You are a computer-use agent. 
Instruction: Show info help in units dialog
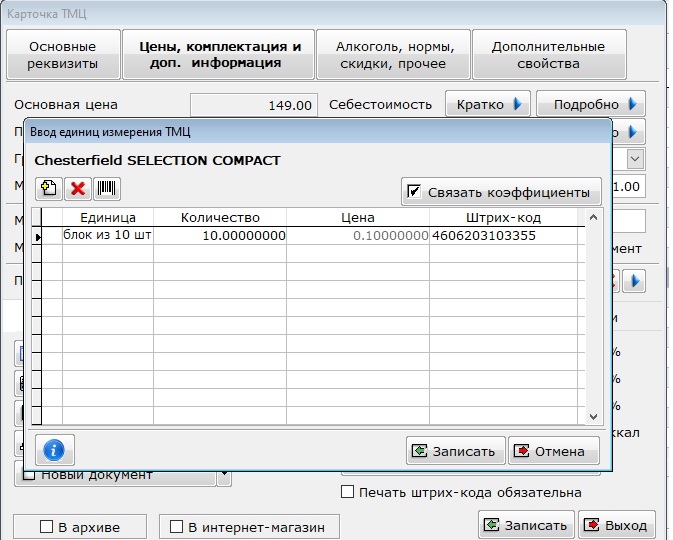click(55, 450)
